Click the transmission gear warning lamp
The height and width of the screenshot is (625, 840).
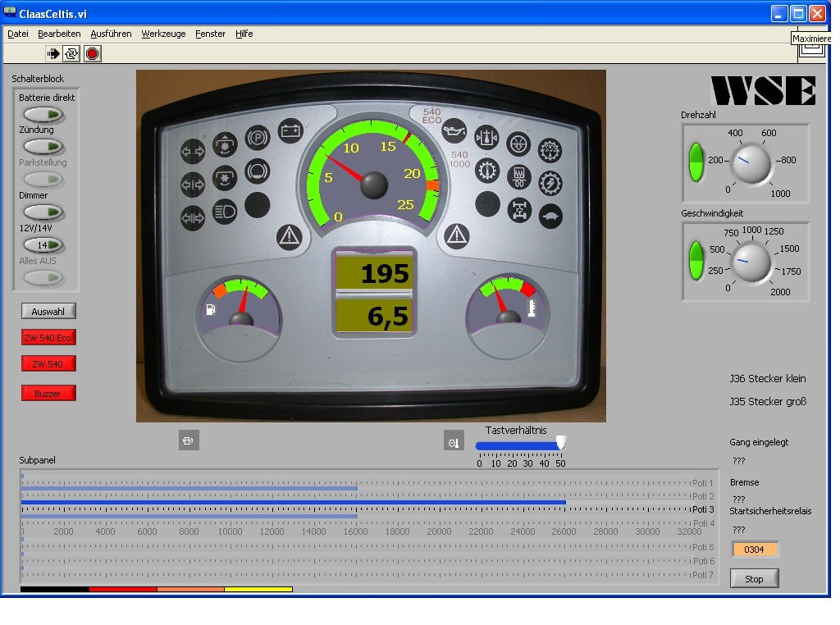click(x=487, y=171)
